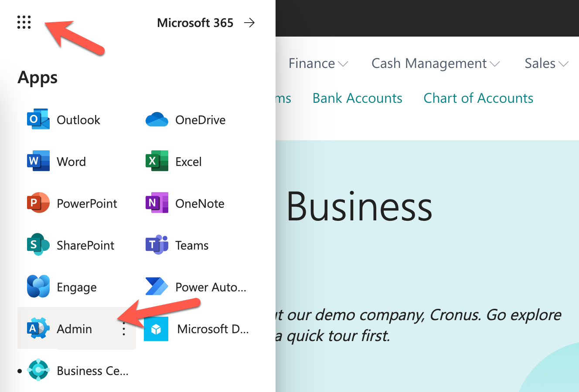Open more options dots beside Admin
Screen dimensions: 579x392
pyautogui.click(x=124, y=329)
